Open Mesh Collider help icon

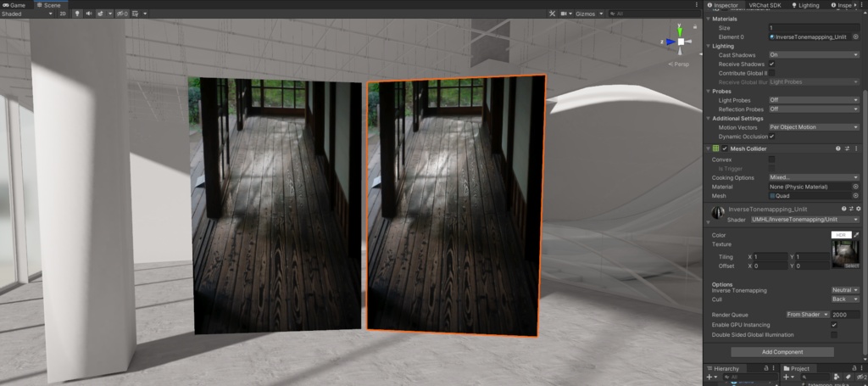pos(838,148)
